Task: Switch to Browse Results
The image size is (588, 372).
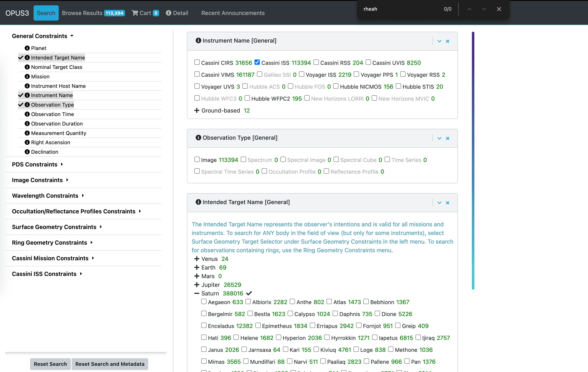Action: [x=82, y=13]
